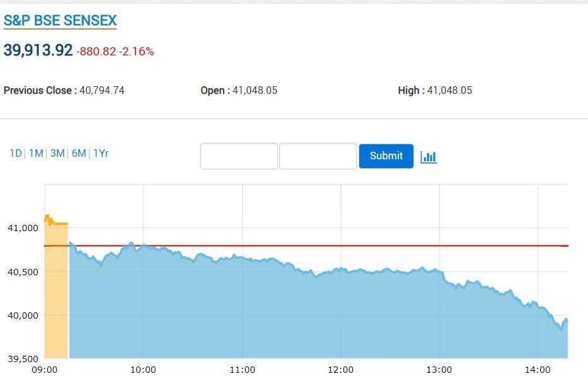The height and width of the screenshot is (381, 588).
Task: Select the 12:00 time axis marker
Action: [x=340, y=370]
